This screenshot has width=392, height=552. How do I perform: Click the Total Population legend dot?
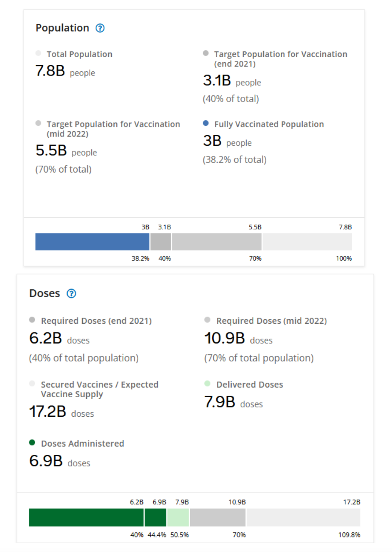point(38,53)
